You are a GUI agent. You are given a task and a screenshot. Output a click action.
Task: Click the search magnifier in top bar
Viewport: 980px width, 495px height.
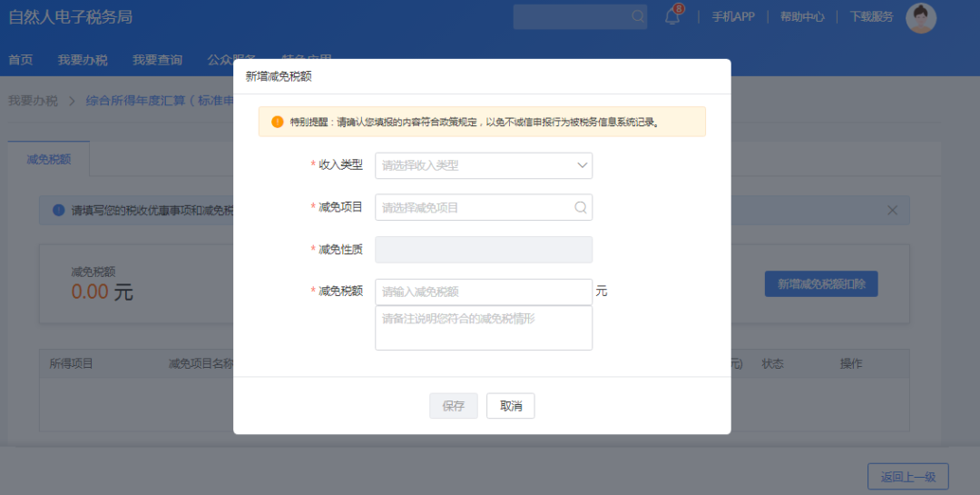(638, 16)
